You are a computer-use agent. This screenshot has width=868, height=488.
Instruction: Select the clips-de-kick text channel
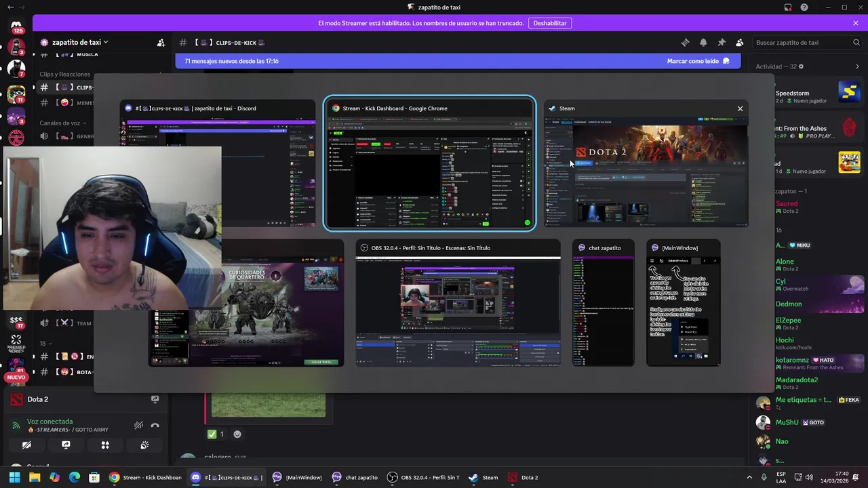[66, 87]
